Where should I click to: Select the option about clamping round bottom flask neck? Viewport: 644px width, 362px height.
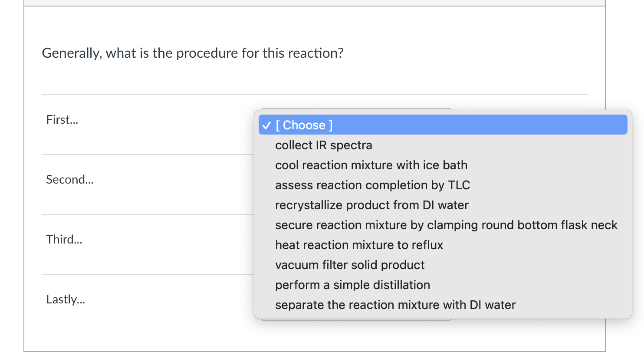pos(446,225)
